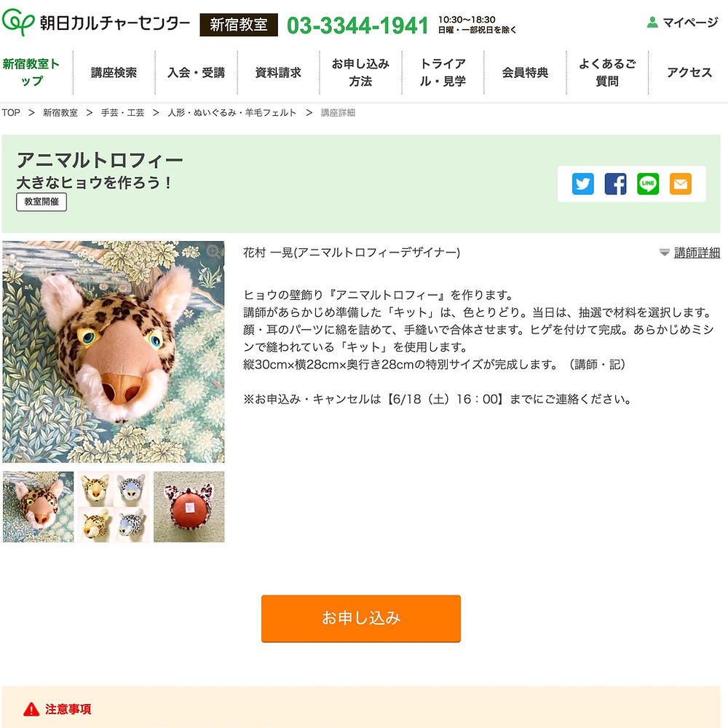The image size is (728, 728).
Task: Select the back-view red trophy thumbnail
Action: point(189,507)
